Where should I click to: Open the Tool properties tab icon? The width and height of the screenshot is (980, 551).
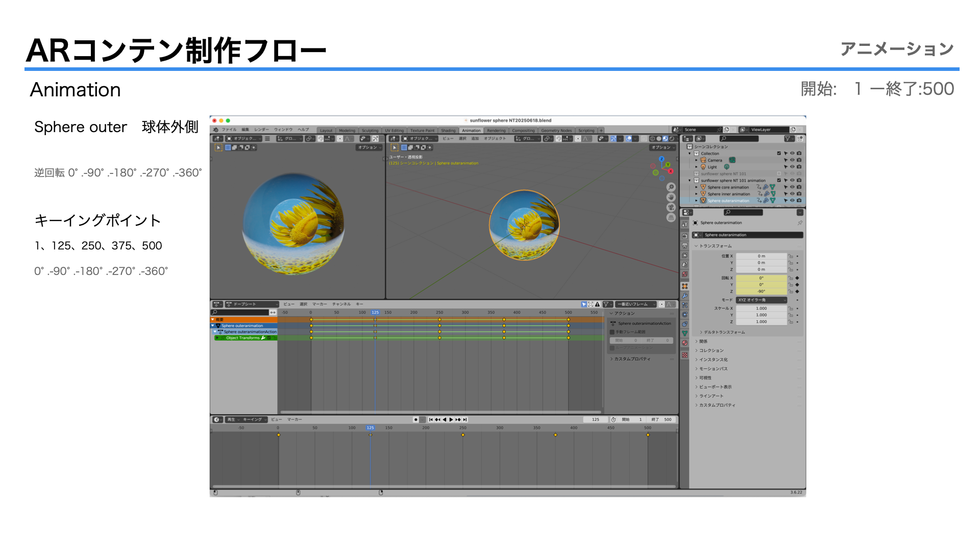685,224
